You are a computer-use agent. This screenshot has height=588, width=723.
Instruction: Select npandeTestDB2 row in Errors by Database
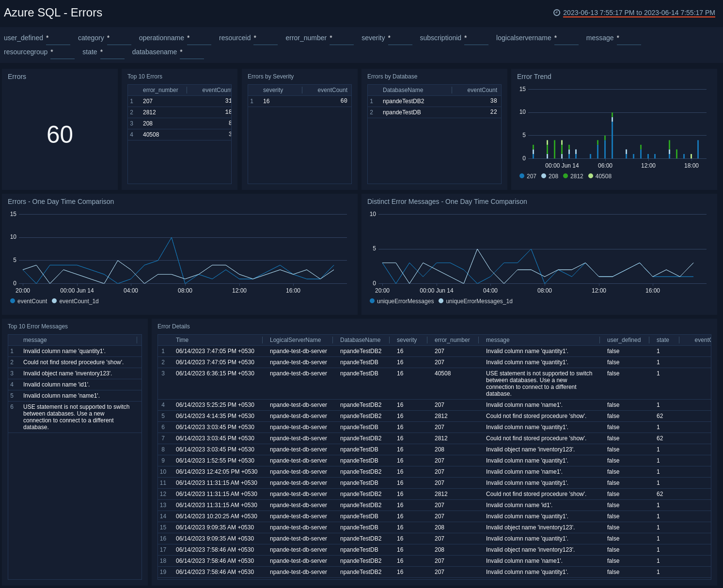(x=434, y=101)
